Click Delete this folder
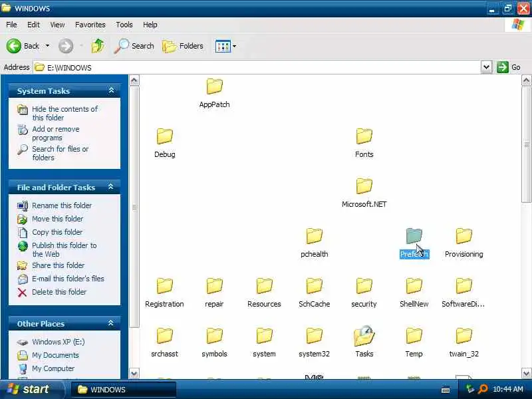The height and width of the screenshot is (399, 532). (x=59, y=292)
